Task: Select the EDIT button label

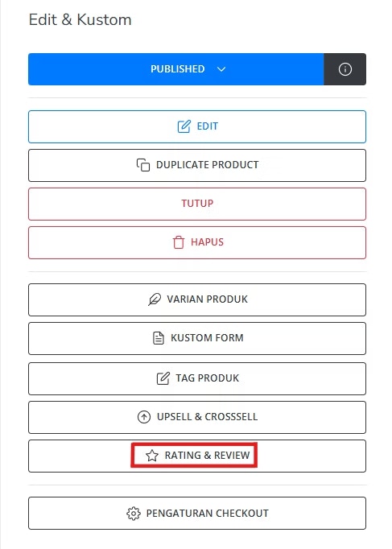Action: pyautogui.click(x=207, y=126)
